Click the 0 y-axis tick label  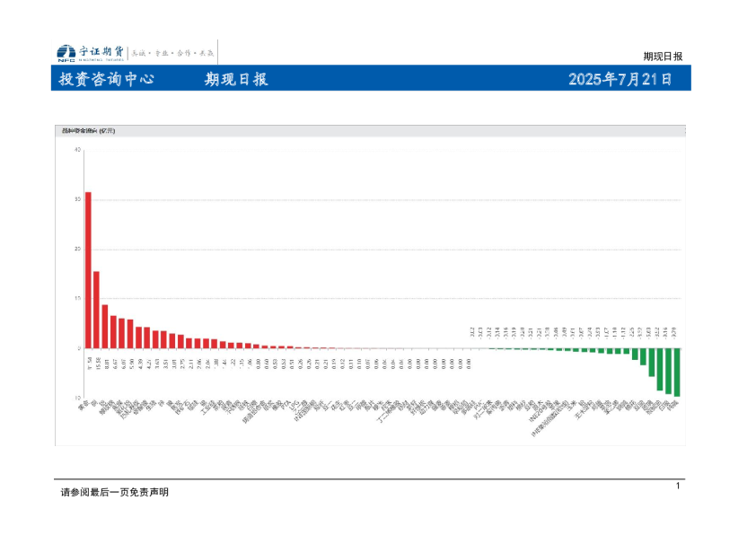(79, 348)
